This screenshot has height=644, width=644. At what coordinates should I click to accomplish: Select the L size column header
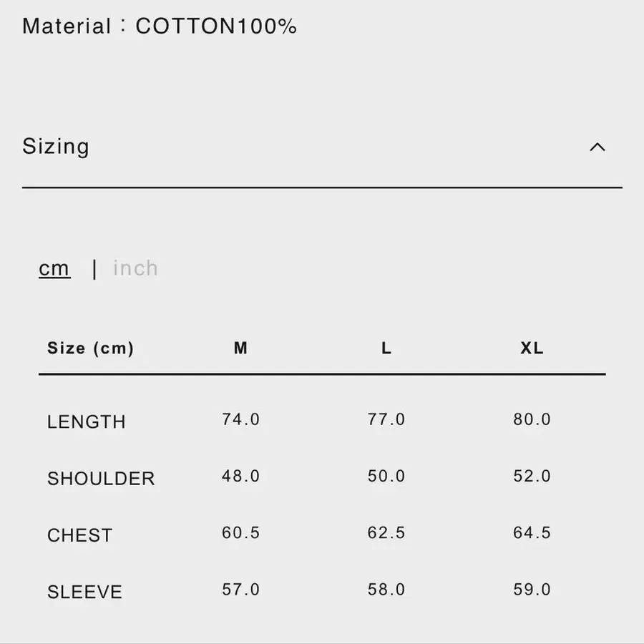coord(386,348)
